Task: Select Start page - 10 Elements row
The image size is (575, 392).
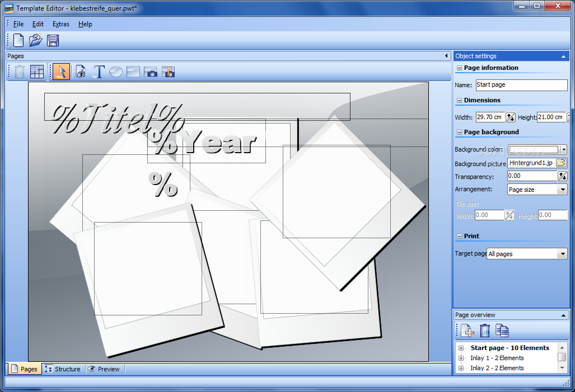Action: click(x=509, y=348)
